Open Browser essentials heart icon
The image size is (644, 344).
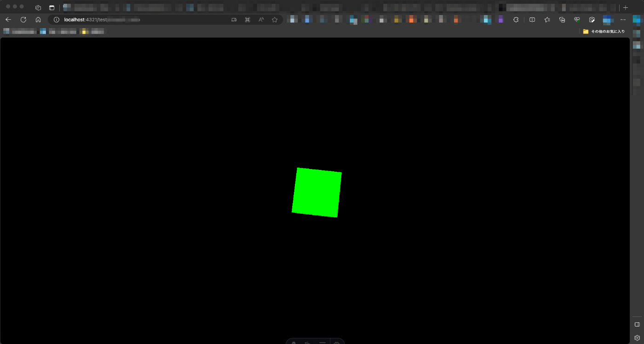click(x=577, y=20)
